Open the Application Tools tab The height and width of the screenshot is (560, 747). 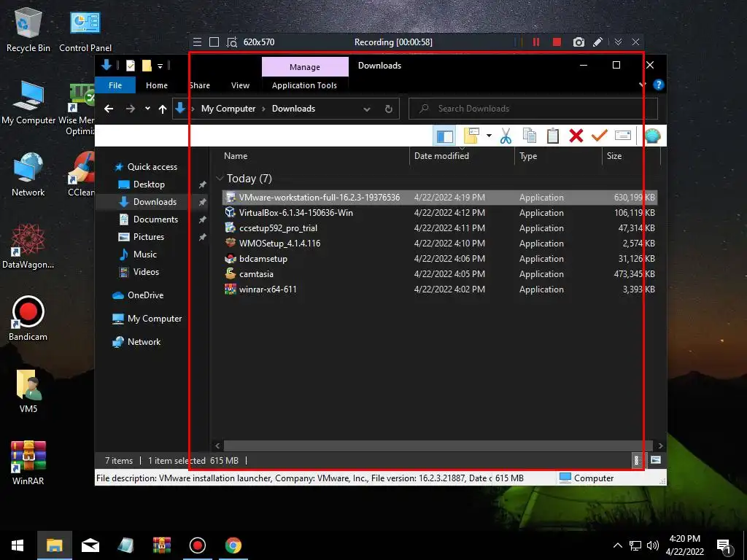pos(304,85)
